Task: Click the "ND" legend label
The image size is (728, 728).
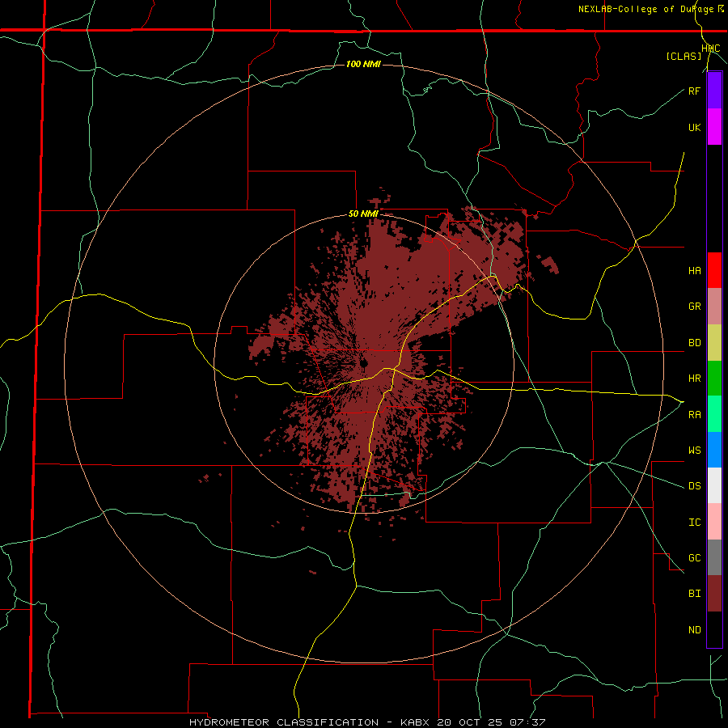Action: pos(694,630)
